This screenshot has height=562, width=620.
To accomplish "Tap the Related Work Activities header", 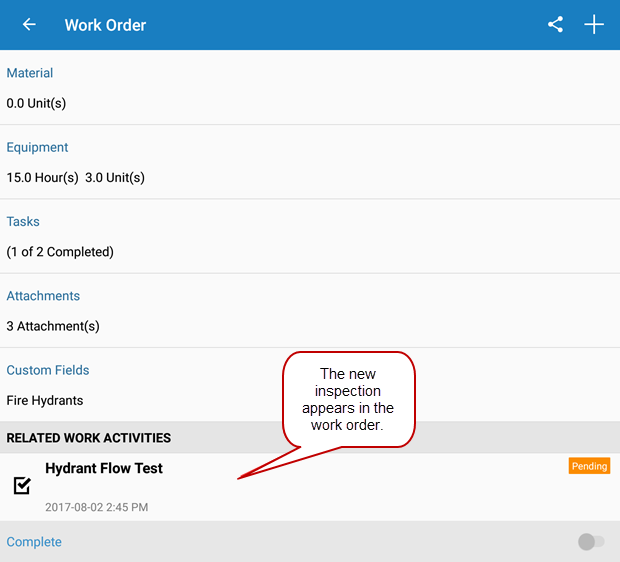I will 89,438.
